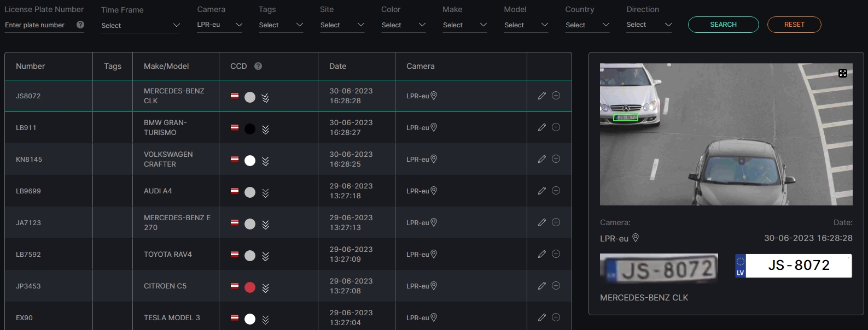Click the recognized JS-8072 plate graphic
This screenshot has height=330, width=868.
coord(794,266)
